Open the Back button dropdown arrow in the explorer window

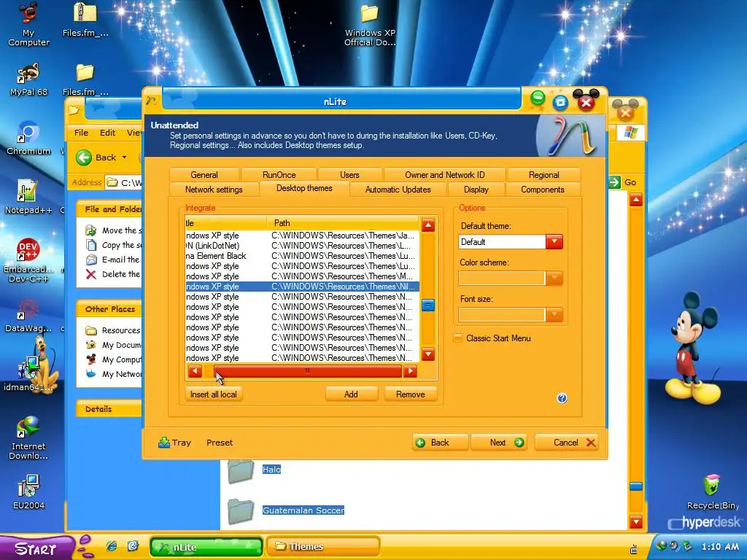coord(124,157)
